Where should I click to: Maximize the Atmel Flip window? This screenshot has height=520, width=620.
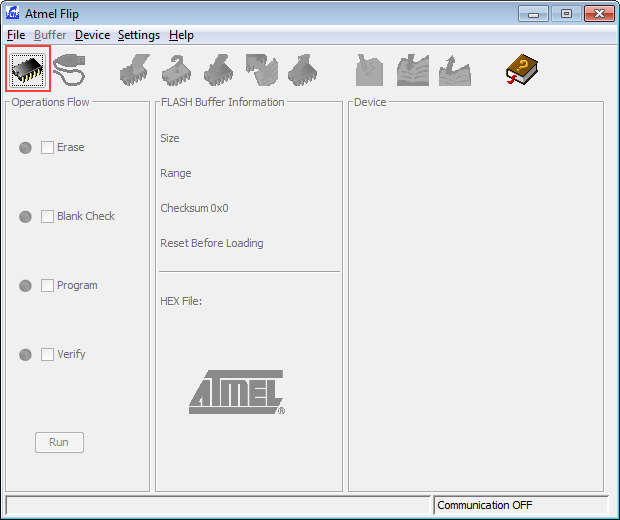[566, 14]
